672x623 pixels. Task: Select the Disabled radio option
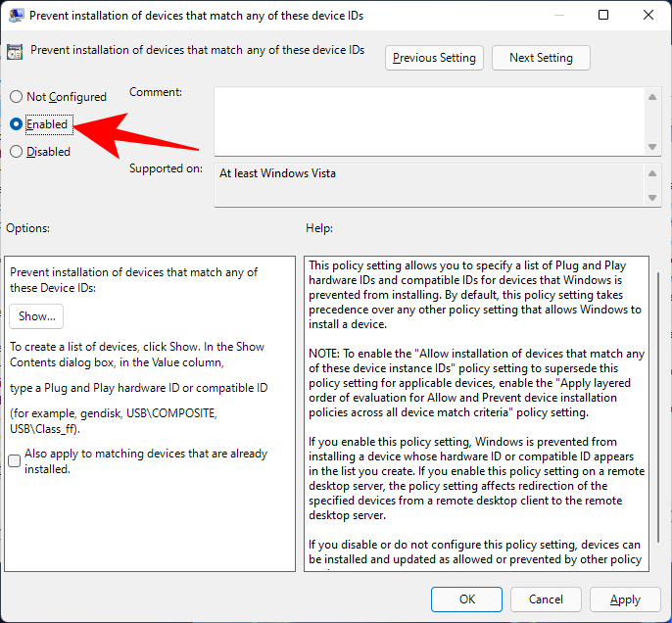tap(16, 152)
